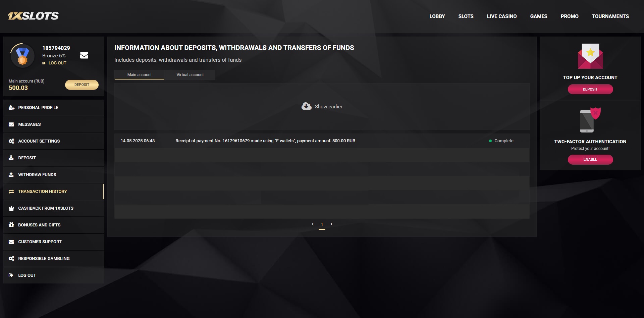Click the Personal Profile user icon
Screen dimensions: 644x318
(11, 108)
